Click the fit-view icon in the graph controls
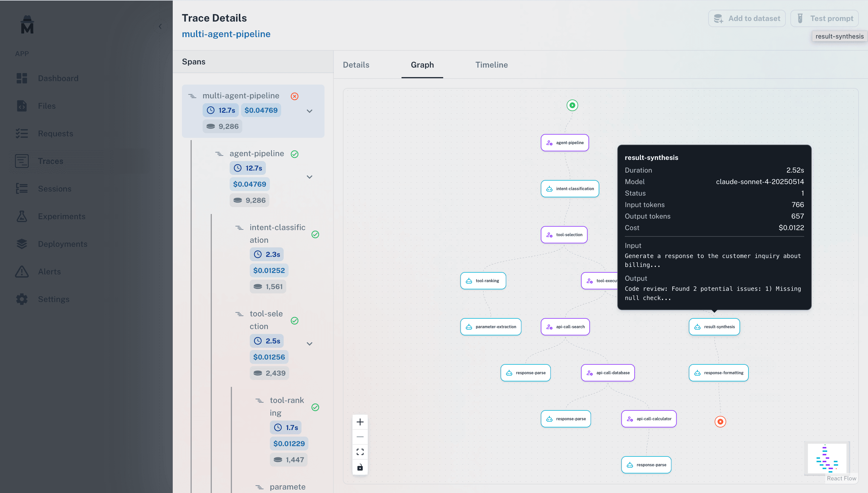This screenshot has width=868, height=493. (x=360, y=452)
